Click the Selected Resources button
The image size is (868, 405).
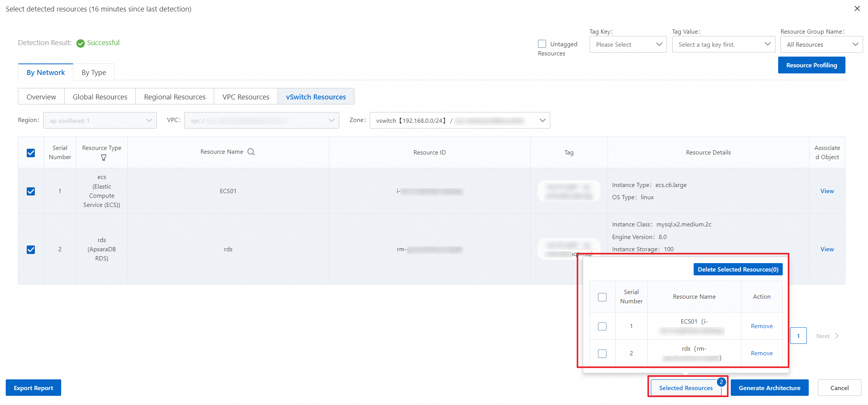pyautogui.click(x=686, y=388)
